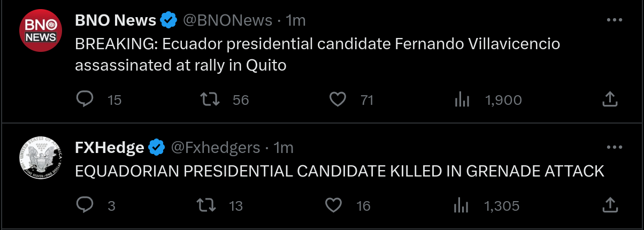This screenshot has height=230, width=644.
Task: View analytics for FXHedge tweet
Action: click(461, 205)
